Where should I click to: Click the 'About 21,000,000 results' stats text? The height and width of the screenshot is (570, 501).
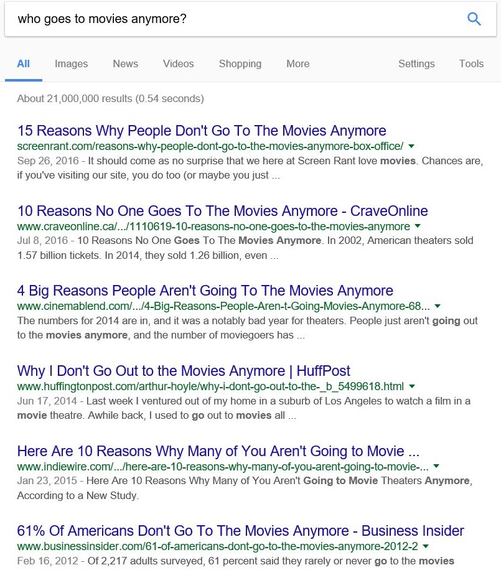coord(111,99)
